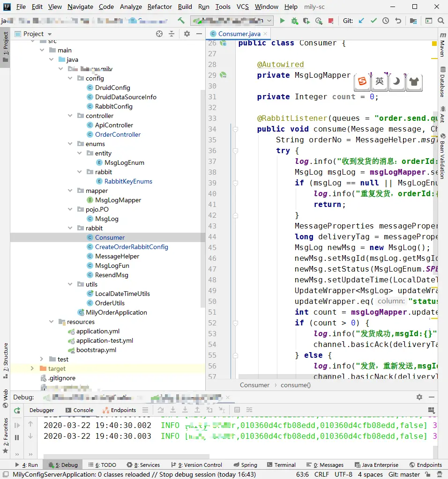Screen dimensions: 448x479
Task: Toggle tool window bars icon bottom-left
Action: [x=6, y=474]
